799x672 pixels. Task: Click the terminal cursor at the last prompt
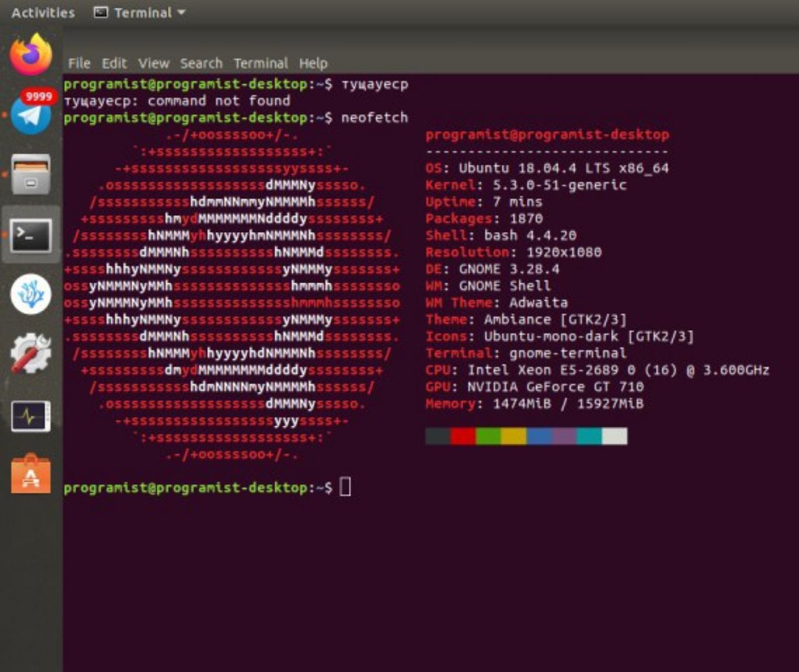pos(345,487)
